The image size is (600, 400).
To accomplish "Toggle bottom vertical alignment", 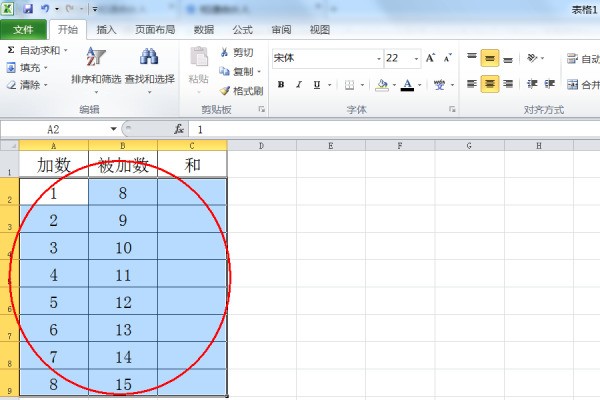I will pyautogui.click(x=508, y=58).
